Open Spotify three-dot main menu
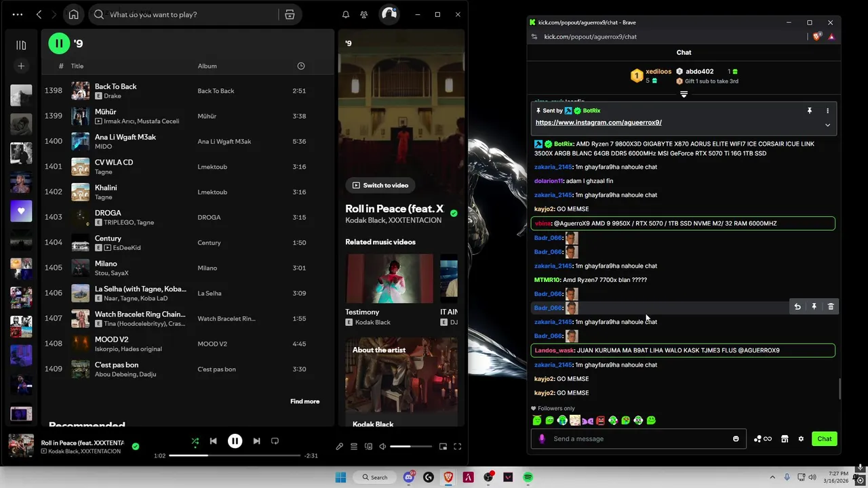The width and height of the screenshot is (868, 488). 17,14
